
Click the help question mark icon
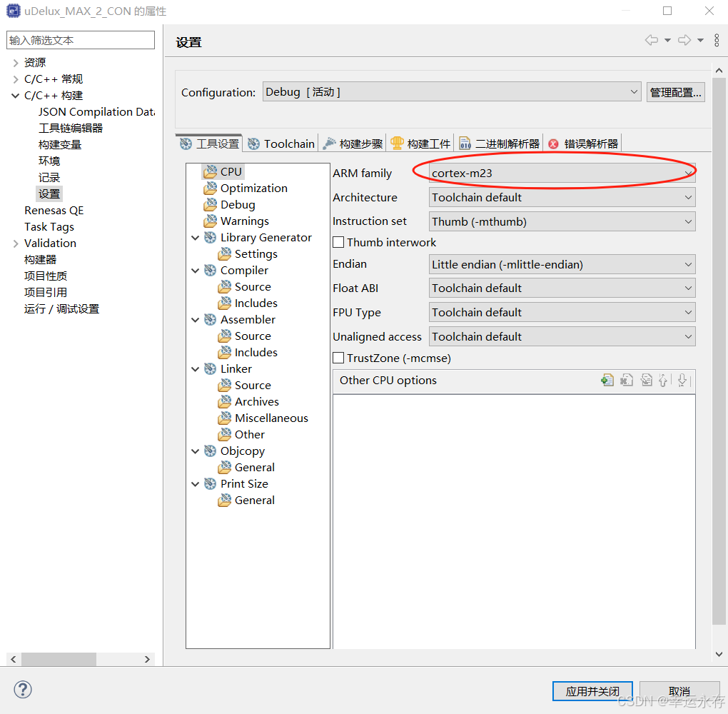click(x=23, y=690)
